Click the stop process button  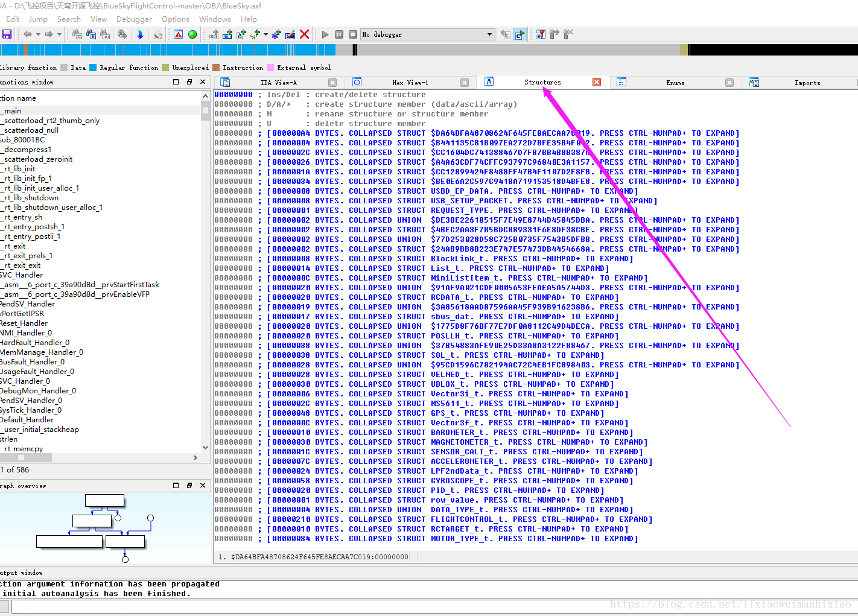tap(353, 34)
